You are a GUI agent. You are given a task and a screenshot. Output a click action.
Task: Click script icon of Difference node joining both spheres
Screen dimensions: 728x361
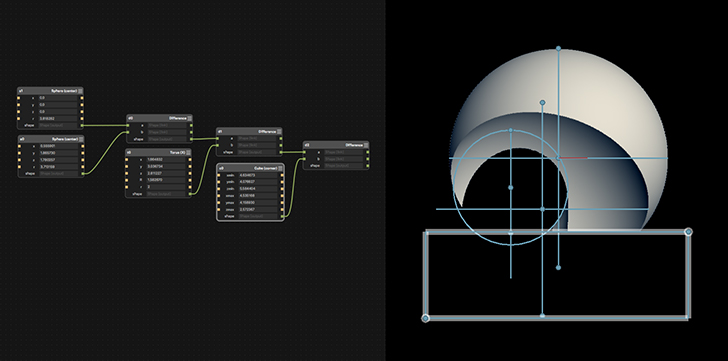point(189,118)
